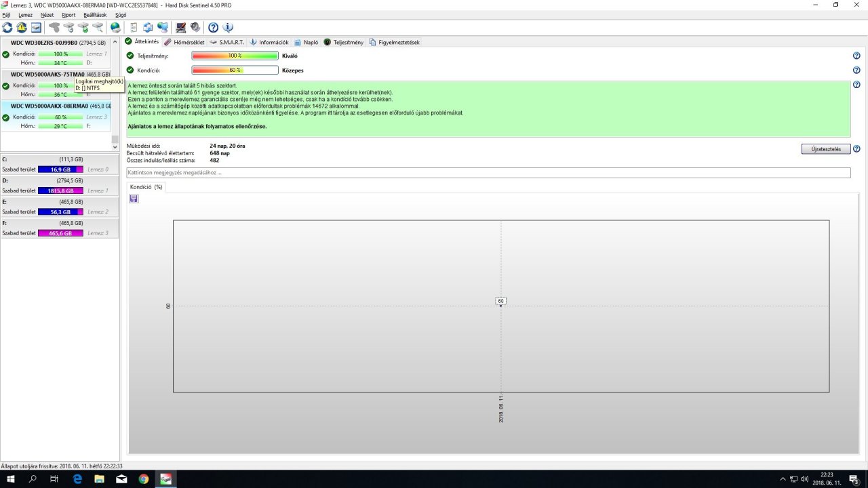Click the speaker sound toolbar icon

(x=195, y=28)
